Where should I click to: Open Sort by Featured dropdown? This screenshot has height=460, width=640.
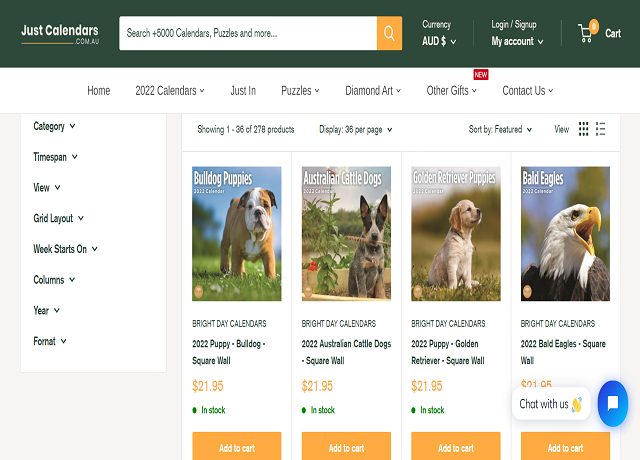[500, 130]
